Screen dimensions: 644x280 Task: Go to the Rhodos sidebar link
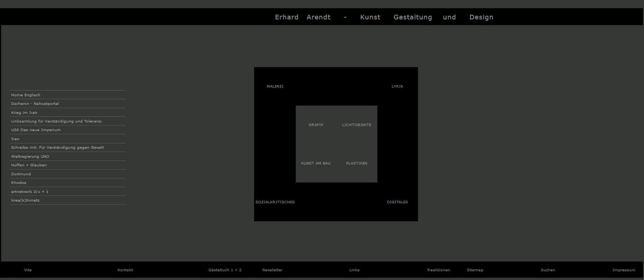click(19, 183)
